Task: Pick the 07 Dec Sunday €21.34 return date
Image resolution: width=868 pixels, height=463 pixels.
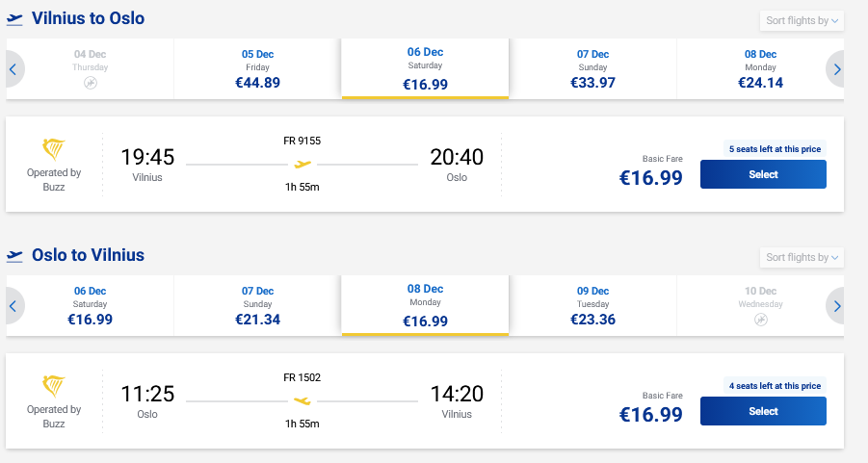Action: [x=257, y=306]
